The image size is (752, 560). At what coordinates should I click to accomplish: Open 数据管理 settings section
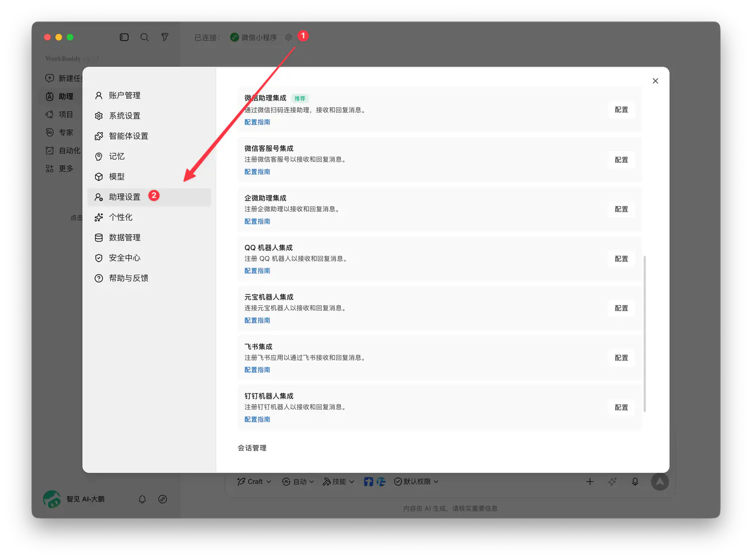point(149,237)
